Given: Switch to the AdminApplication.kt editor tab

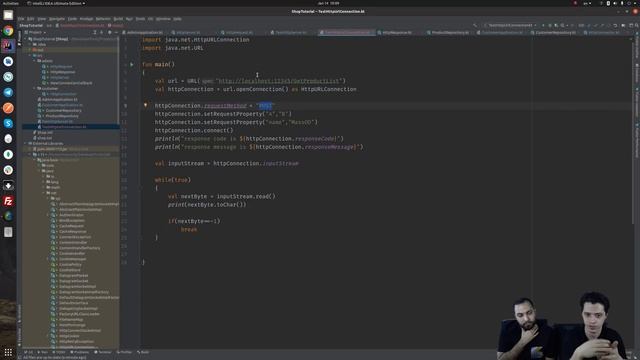Looking at the screenshot, I should point(144,32).
